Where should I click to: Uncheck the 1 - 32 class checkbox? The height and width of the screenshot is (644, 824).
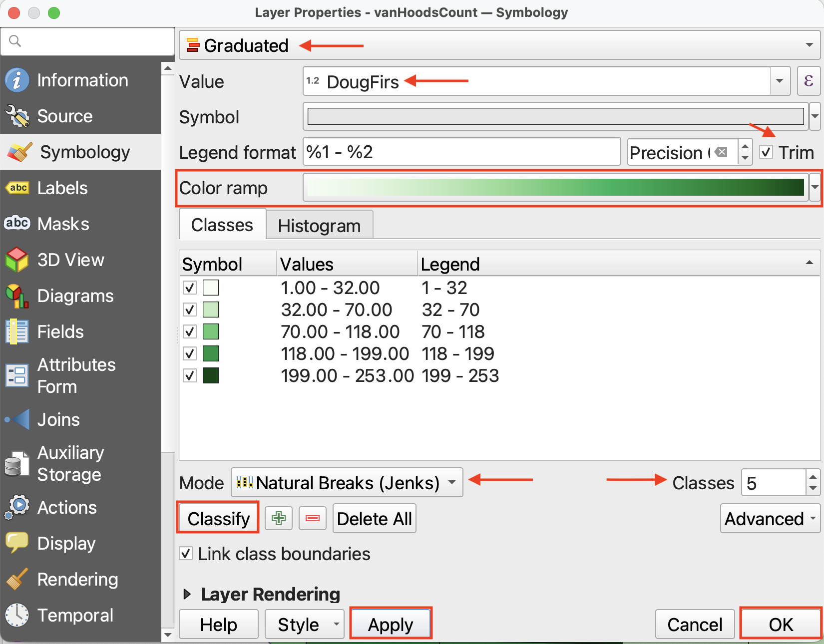coord(190,288)
